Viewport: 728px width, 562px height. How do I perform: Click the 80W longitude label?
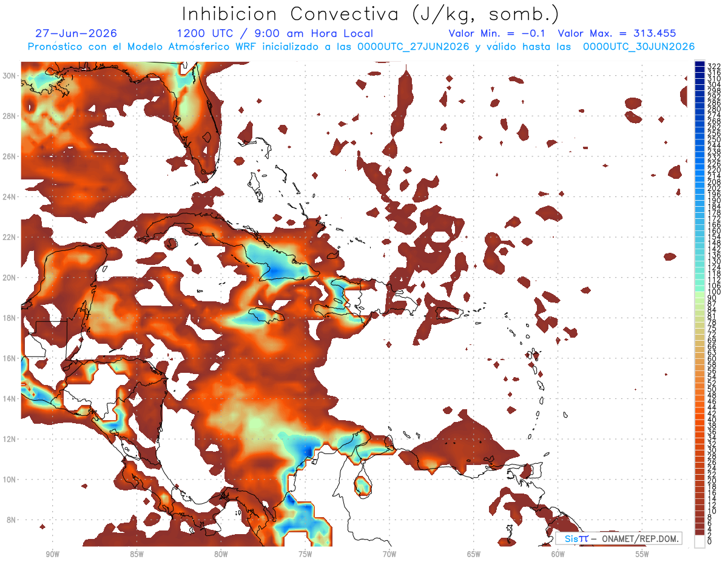(221, 554)
